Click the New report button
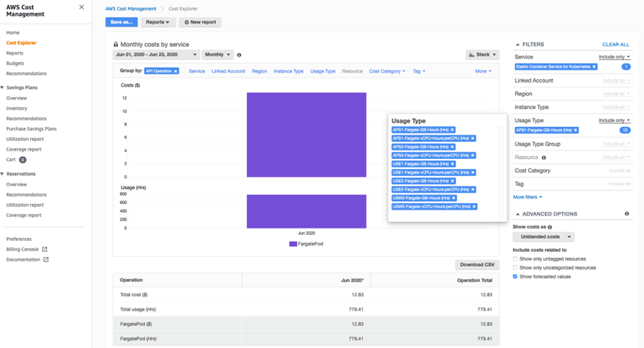The height and width of the screenshot is (348, 644). point(200,22)
